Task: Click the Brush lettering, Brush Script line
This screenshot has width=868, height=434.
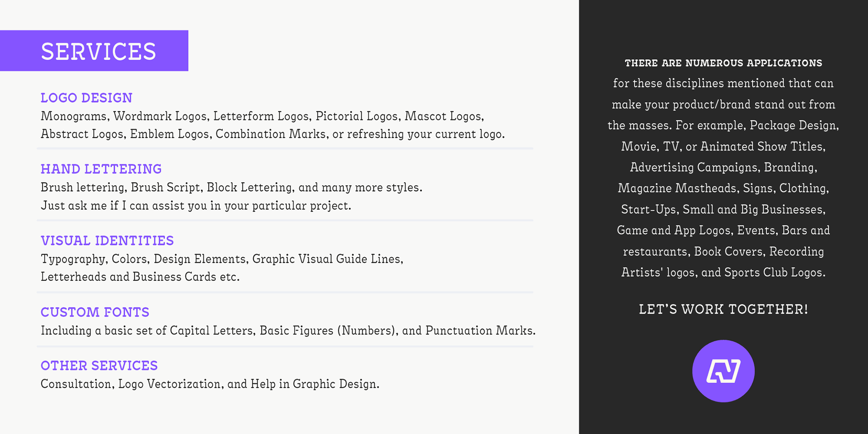Action: point(231,188)
